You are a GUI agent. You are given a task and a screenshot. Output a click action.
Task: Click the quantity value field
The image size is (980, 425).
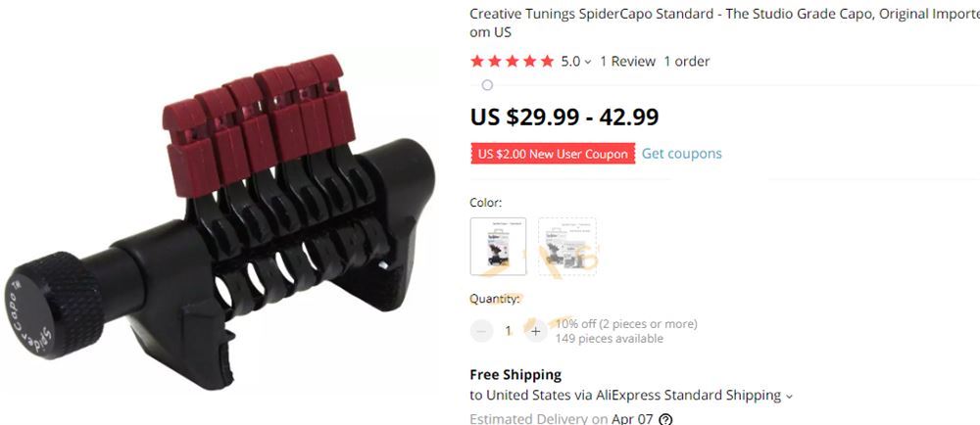(508, 331)
